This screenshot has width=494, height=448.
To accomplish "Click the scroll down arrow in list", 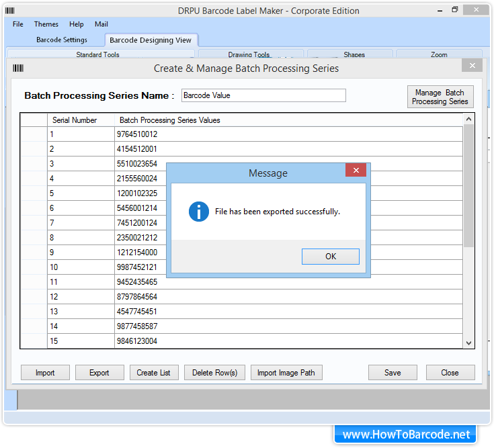I will pos(469,343).
